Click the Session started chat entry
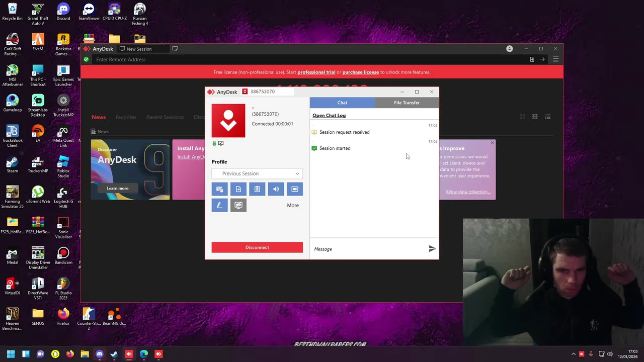The width and height of the screenshot is (644, 362). (x=335, y=148)
